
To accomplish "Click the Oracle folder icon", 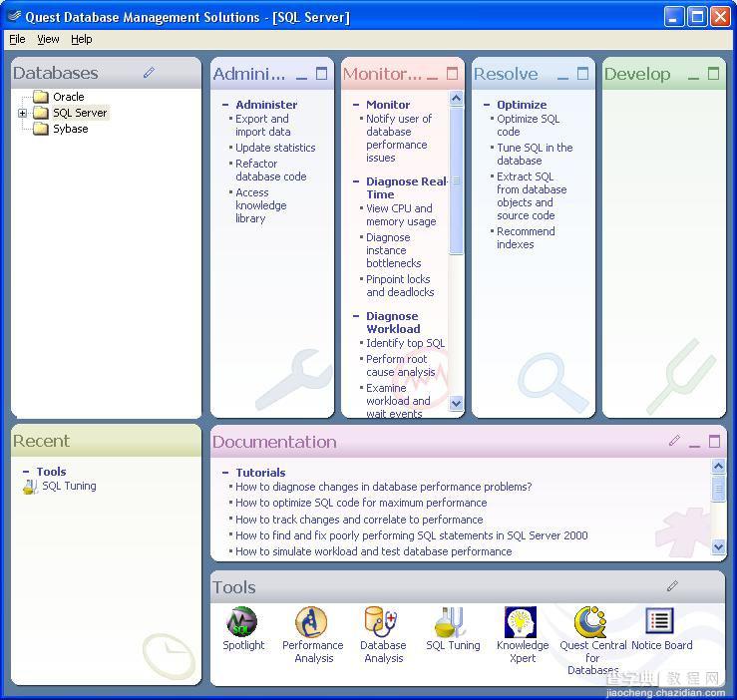I will pos(41,97).
